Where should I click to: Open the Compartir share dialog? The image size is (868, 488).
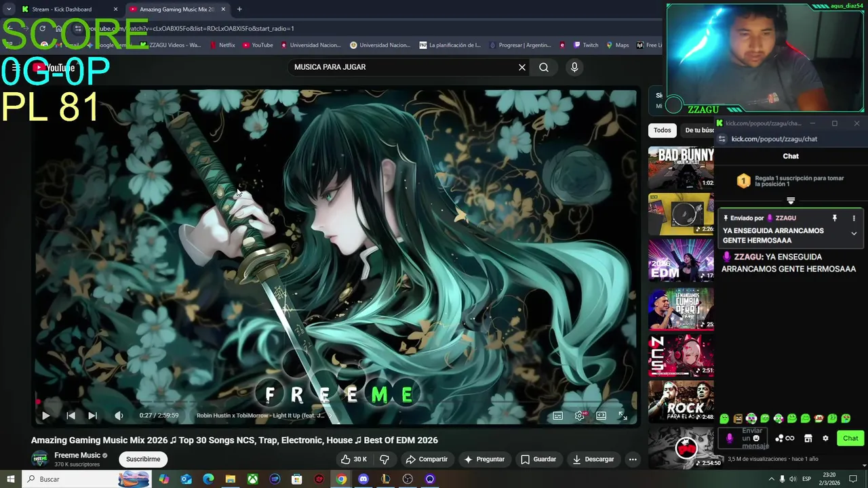click(427, 459)
